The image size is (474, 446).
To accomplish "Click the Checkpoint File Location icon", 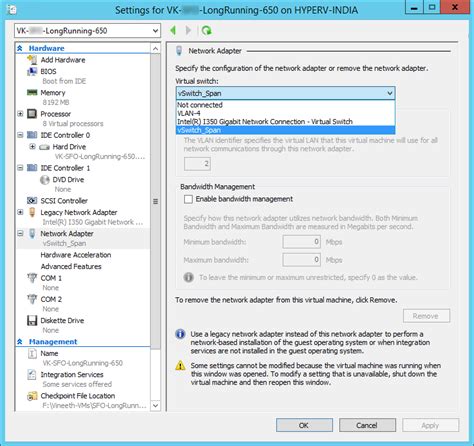I will click(32, 396).
